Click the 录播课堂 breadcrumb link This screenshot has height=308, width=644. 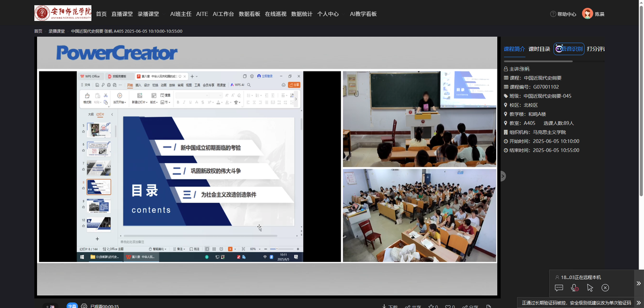(x=57, y=31)
